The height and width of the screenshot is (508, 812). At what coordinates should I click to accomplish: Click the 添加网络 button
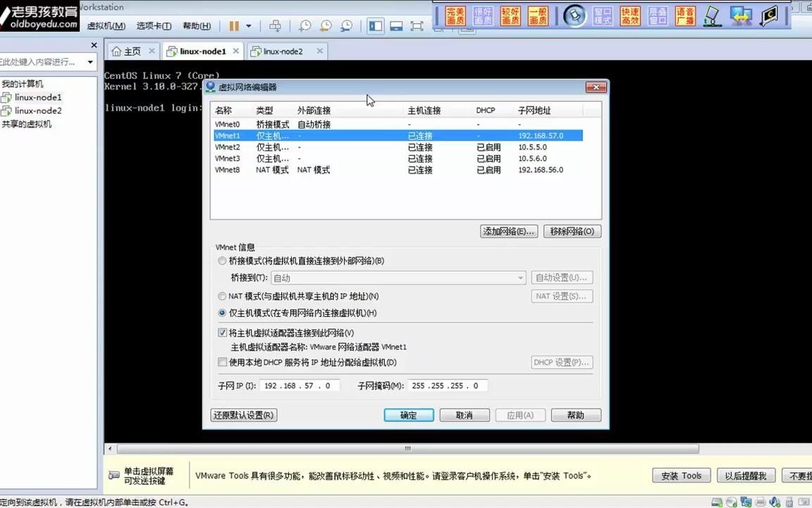tap(509, 231)
